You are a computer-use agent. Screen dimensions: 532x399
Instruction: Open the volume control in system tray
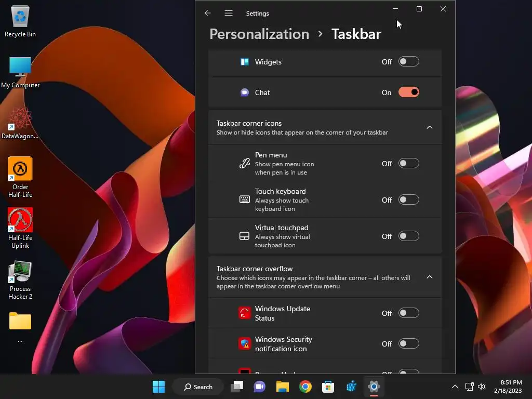[x=482, y=387]
